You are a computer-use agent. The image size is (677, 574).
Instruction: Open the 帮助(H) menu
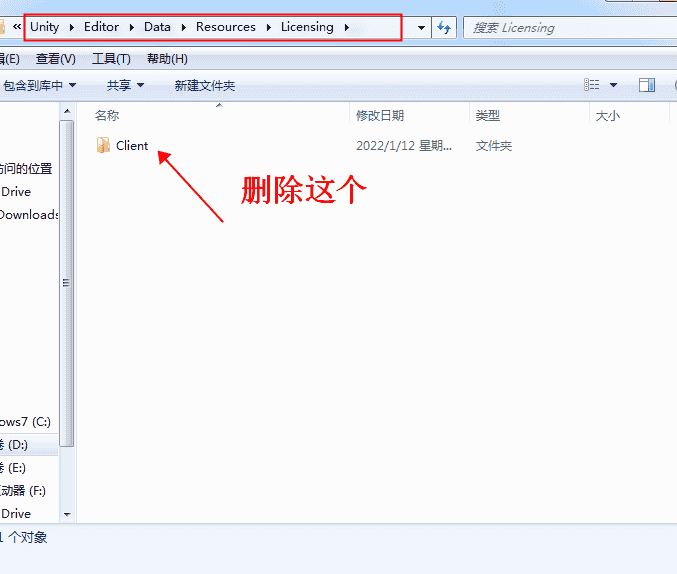pos(167,59)
